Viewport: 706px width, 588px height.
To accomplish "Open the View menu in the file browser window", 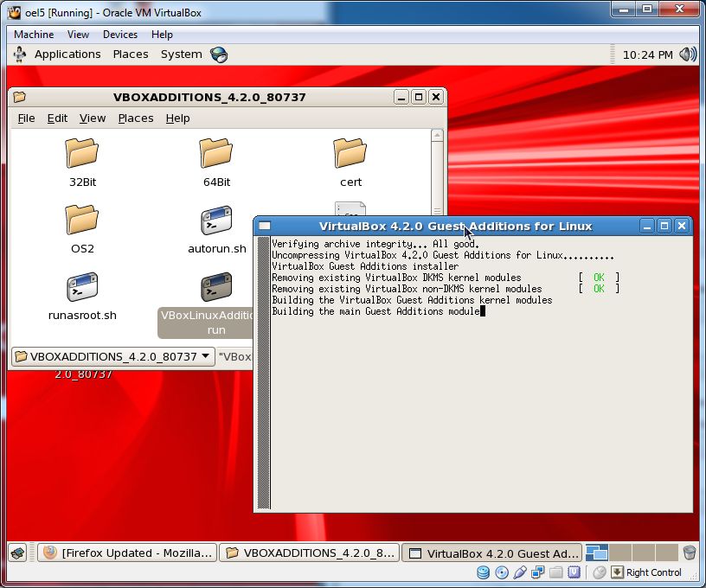I will [93, 118].
